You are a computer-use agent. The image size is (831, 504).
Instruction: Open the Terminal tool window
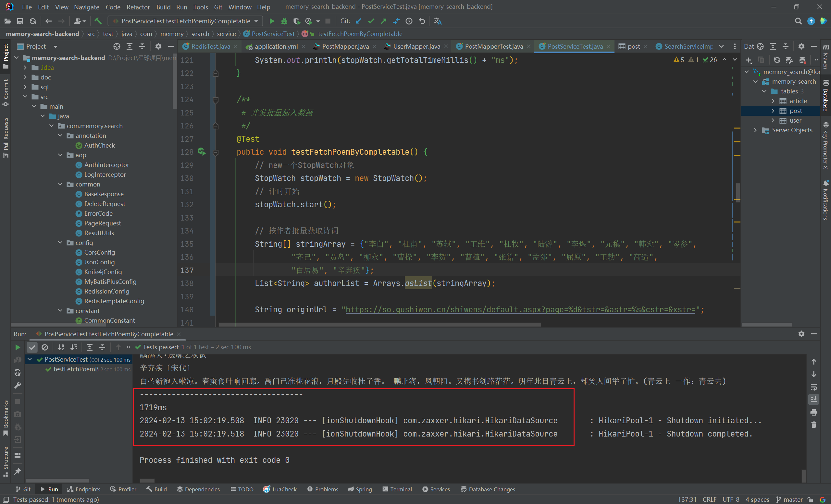click(x=397, y=489)
